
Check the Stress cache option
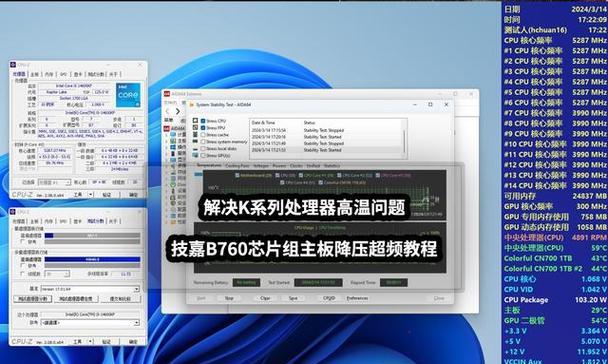pyautogui.click(x=203, y=135)
